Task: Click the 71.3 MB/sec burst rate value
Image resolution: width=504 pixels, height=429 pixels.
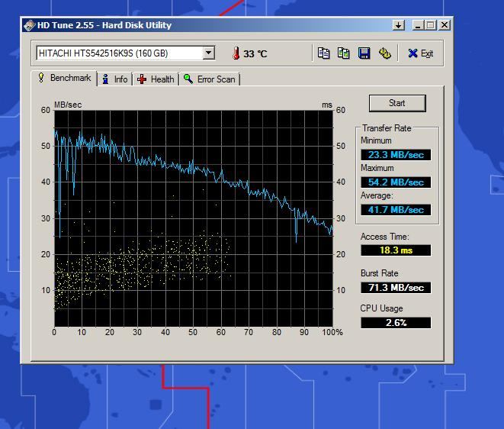Action: [396, 287]
